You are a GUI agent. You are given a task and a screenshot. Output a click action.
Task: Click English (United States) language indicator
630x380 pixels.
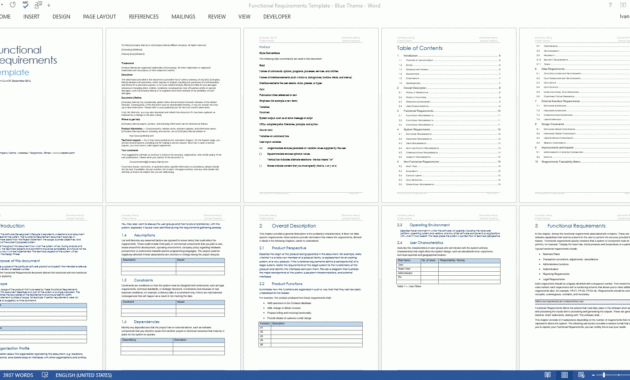tap(84, 375)
